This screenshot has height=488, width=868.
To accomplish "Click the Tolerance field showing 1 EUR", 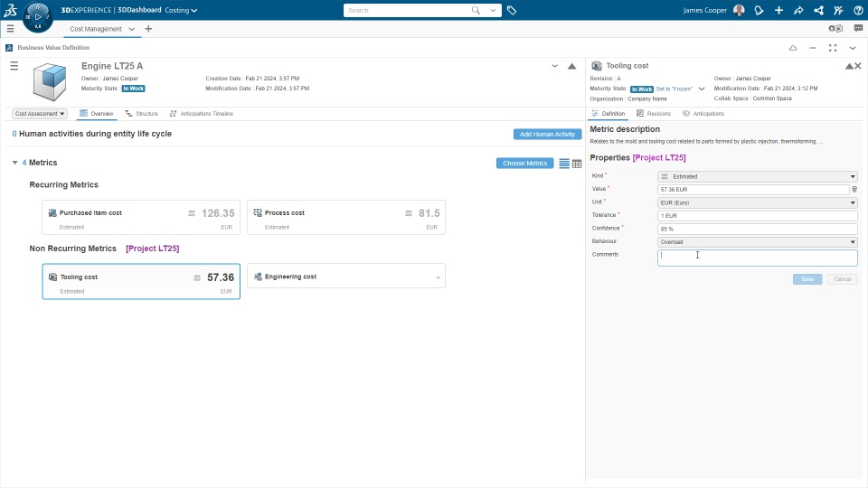I will click(x=758, y=216).
